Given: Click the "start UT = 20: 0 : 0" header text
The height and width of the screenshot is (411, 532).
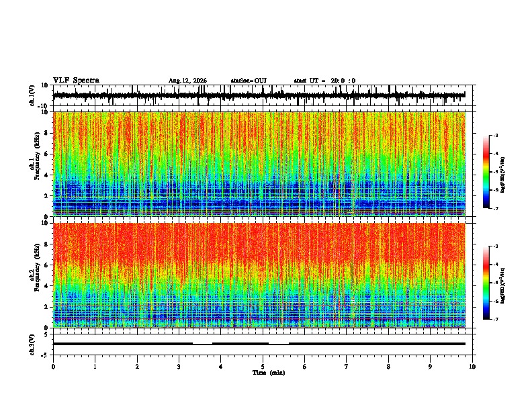Looking at the screenshot, I should [x=324, y=81].
